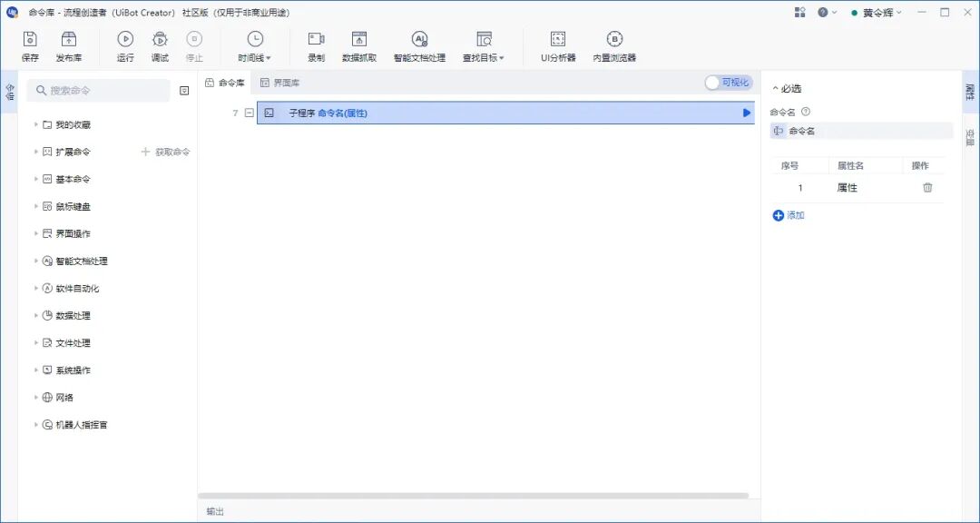This screenshot has height=523, width=980.
Task: Expand the 我的收藏 tree node
Action: [36, 125]
